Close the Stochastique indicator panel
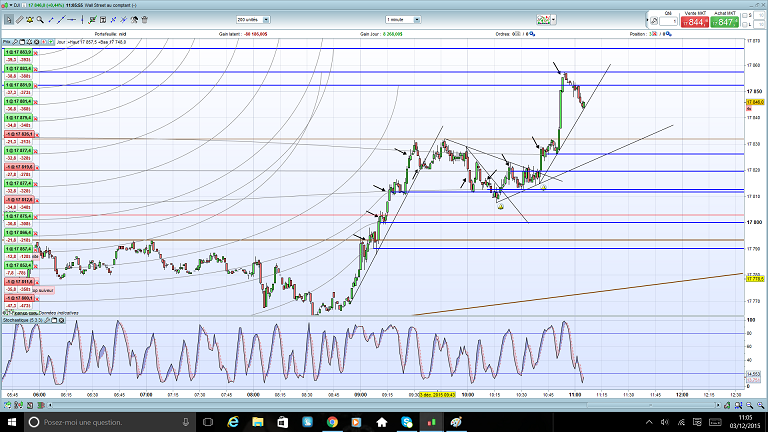 62,320
